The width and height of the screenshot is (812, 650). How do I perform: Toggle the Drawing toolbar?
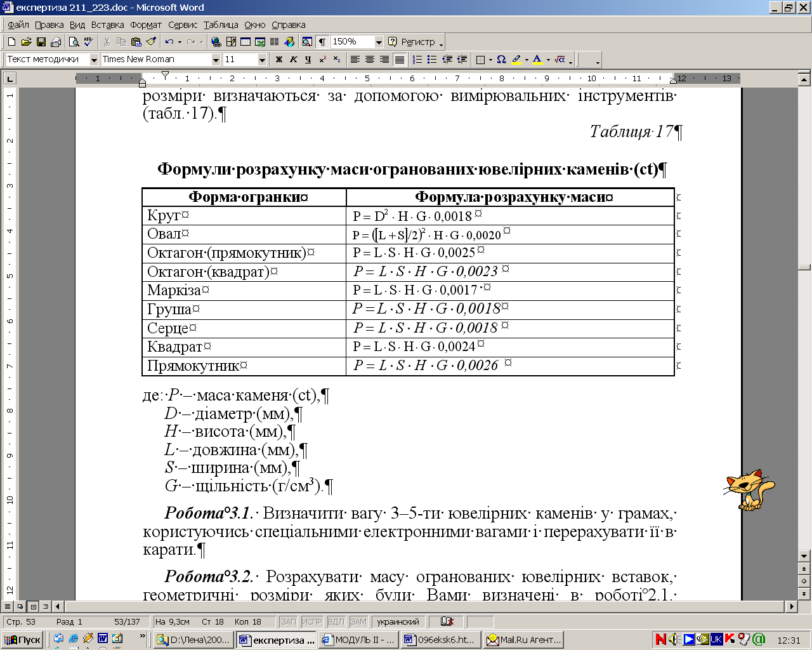pyautogui.click(x=289, y=42)
